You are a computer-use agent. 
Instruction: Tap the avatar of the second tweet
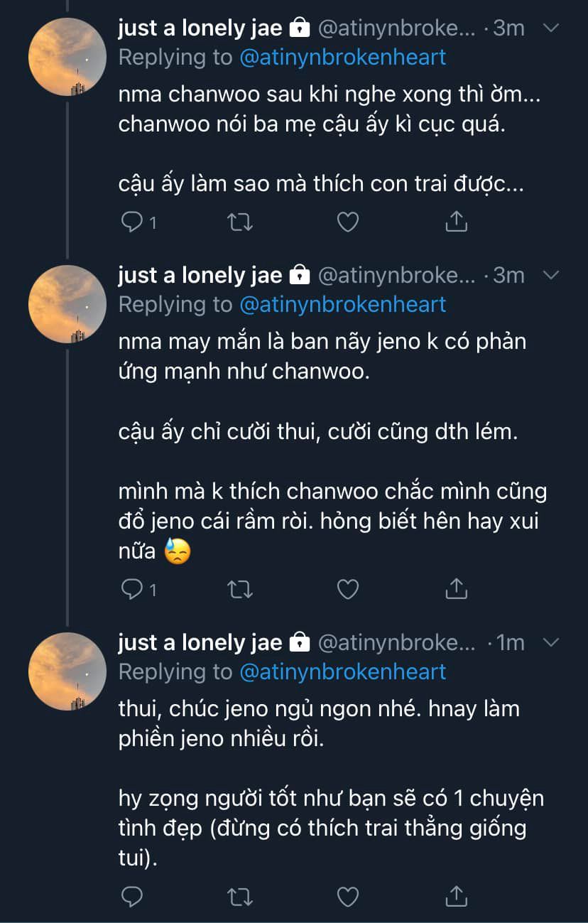pyautogui.click(x=67, y=304)
